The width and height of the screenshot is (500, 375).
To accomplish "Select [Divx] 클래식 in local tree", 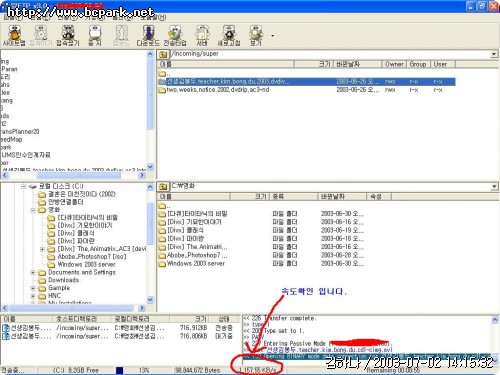I will (x=76, y=233).
